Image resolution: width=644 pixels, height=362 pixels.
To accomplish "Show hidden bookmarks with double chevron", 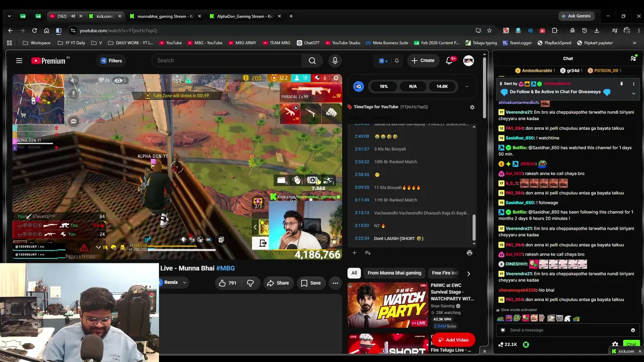I will click(x=634, y=43).
